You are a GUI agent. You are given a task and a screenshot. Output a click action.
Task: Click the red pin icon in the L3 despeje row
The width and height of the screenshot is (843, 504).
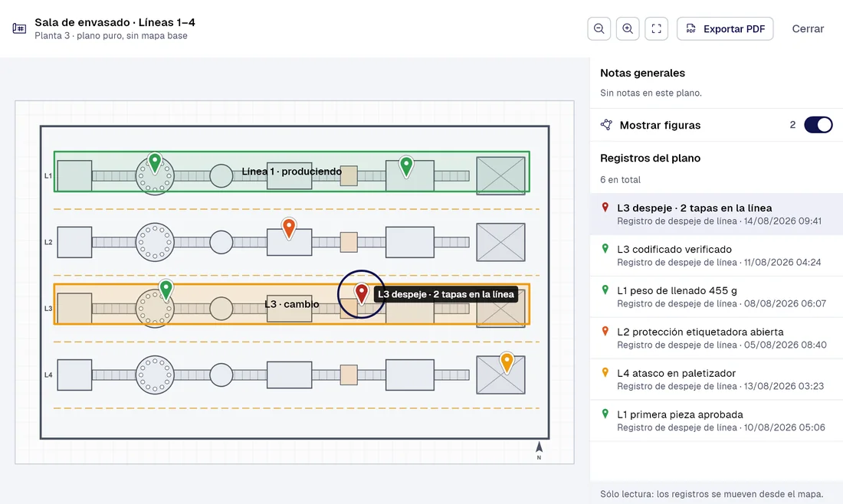click(605, 208)
